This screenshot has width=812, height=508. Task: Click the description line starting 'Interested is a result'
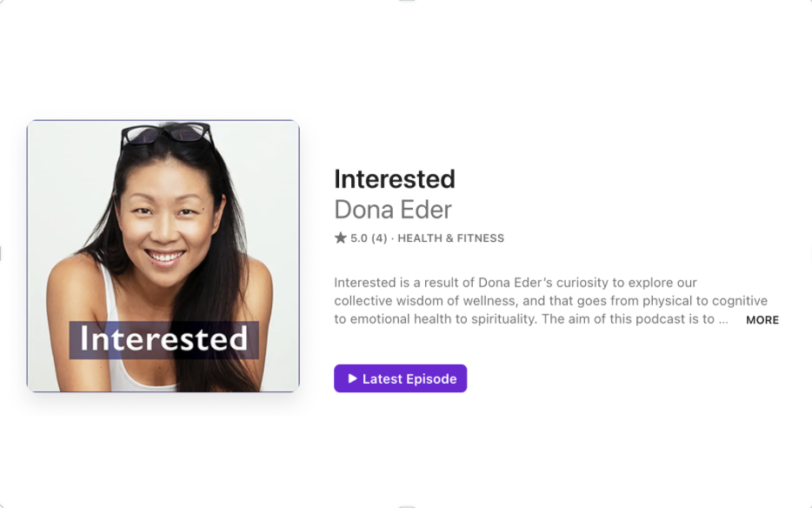(x=516, y=283)
